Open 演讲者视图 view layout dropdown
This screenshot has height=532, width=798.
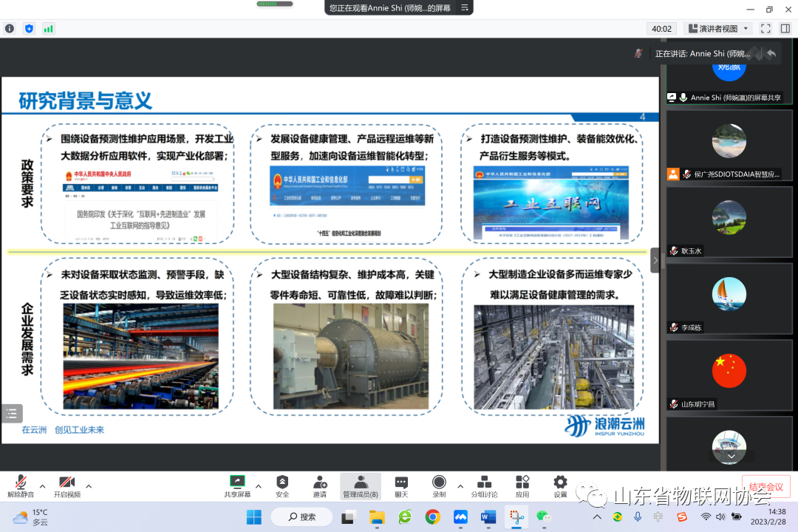[719, 29]
